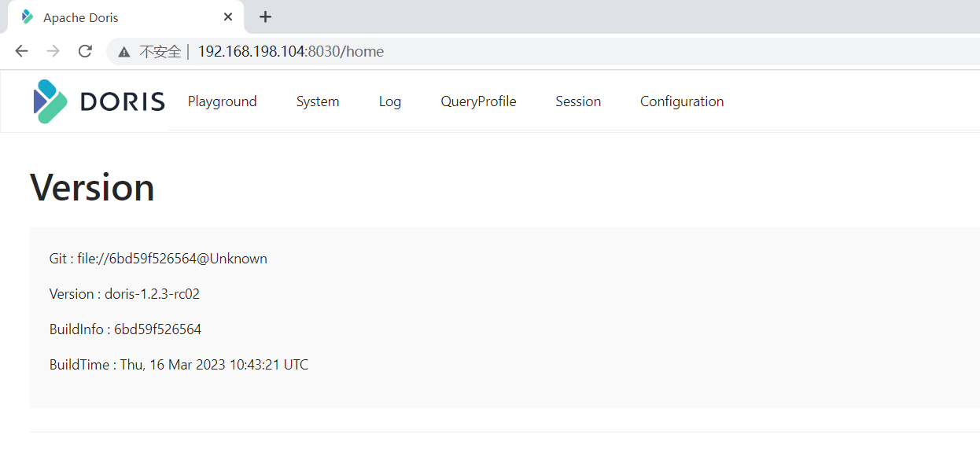The width and height of the screenshot is (980, 456).
Task: Open the Log page
Action: [390, 101]
